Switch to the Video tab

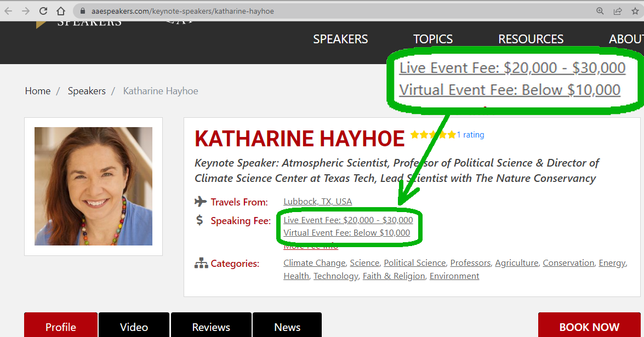click(134, 327)
